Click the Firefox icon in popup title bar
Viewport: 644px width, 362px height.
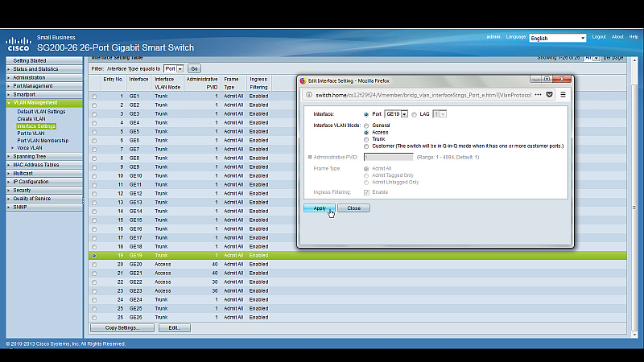pyautogui.click(x=303, y=80)
